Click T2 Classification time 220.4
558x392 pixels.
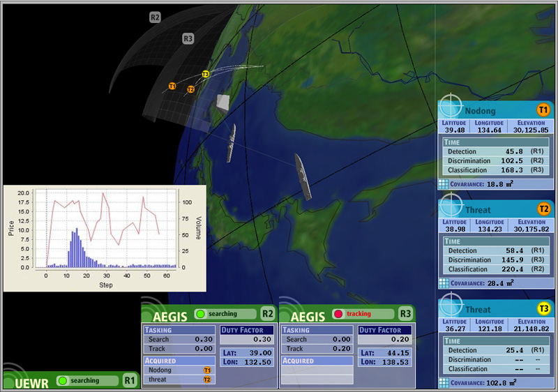point(513,269)
